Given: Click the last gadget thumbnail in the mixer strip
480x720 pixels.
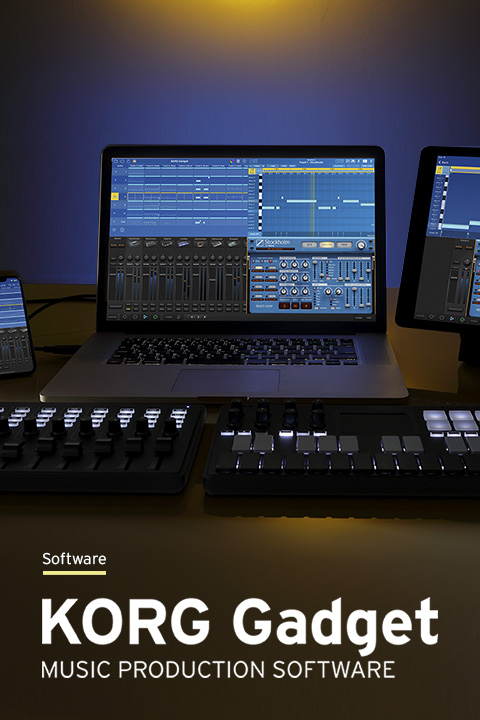Looking at the screenshot, I should [233, 244].
